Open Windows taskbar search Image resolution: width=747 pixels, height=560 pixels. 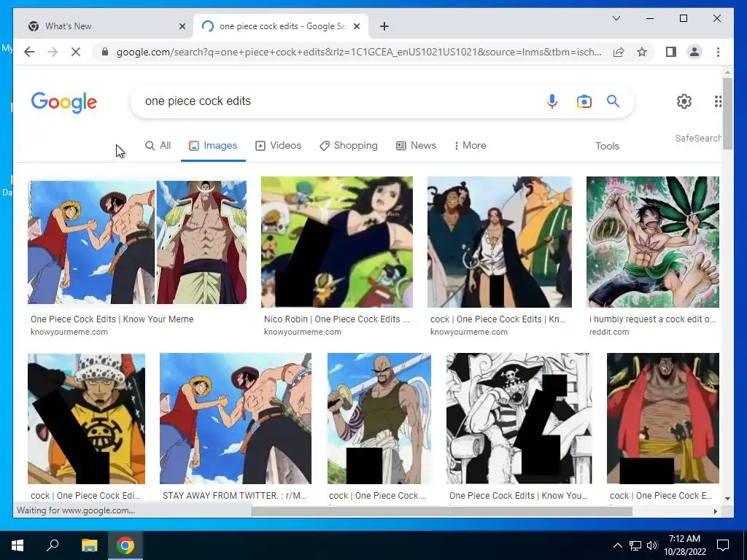click(53, 545)
